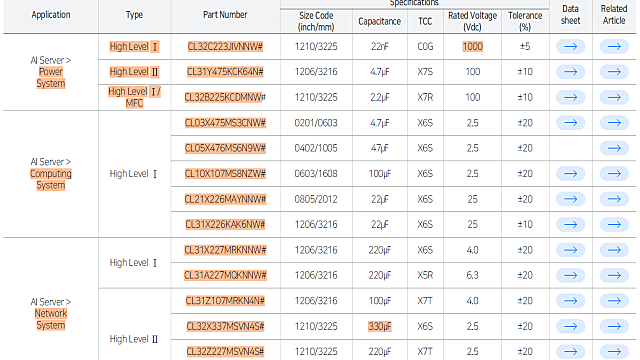Select AI Server > Computing System cell
This screenshot has width=640, height=360.
(x=51, y=173)
